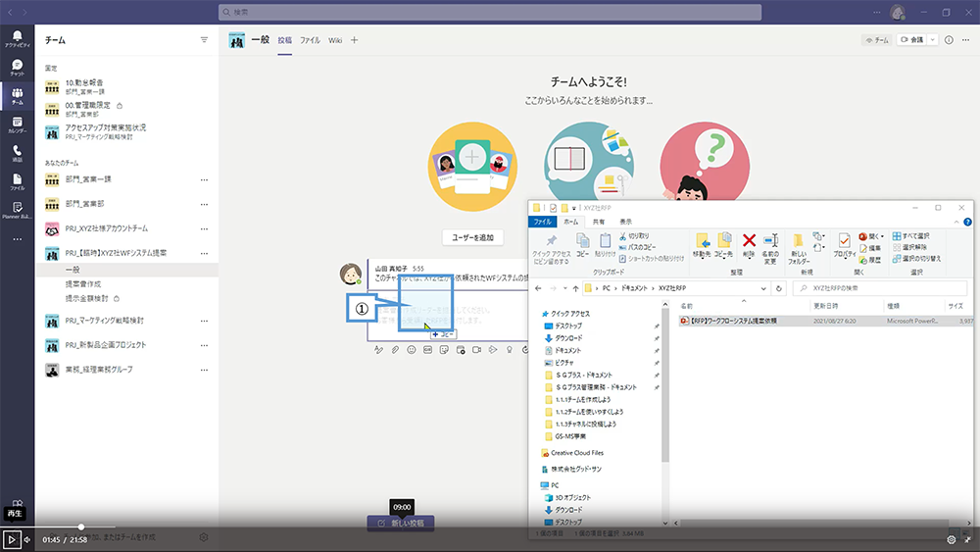The image size is (980, 552).
Task: Click Invert selection (選択の切り替え) in Explorer ribbon
Action: coord(916,258)
